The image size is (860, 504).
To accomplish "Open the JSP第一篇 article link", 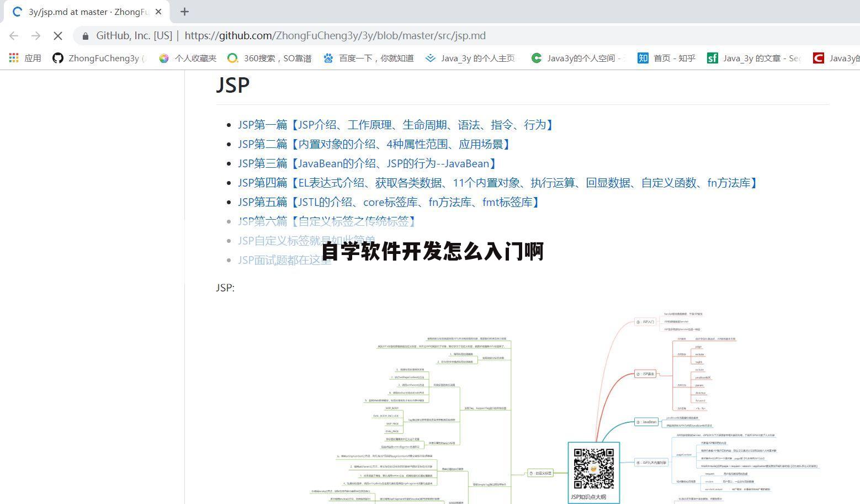I will tap(397, 125).
